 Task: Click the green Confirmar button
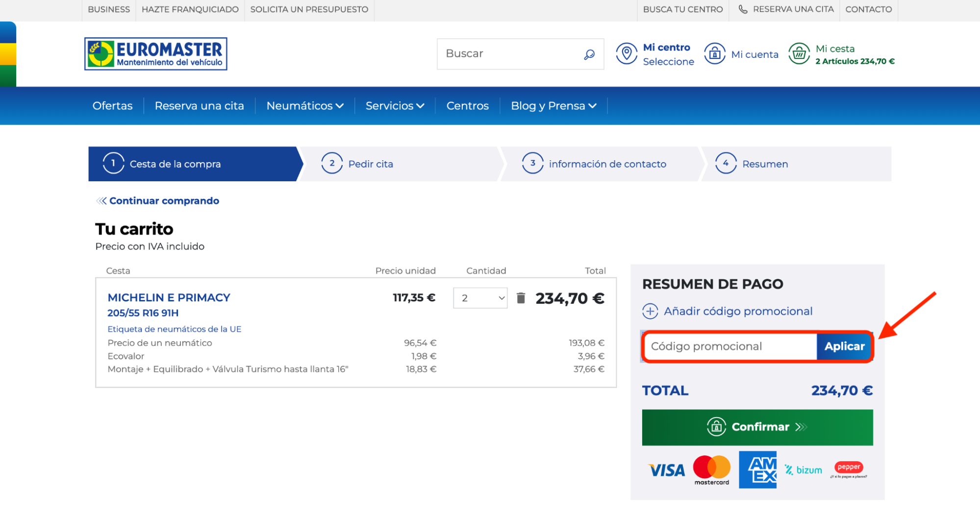pos(757,427)
